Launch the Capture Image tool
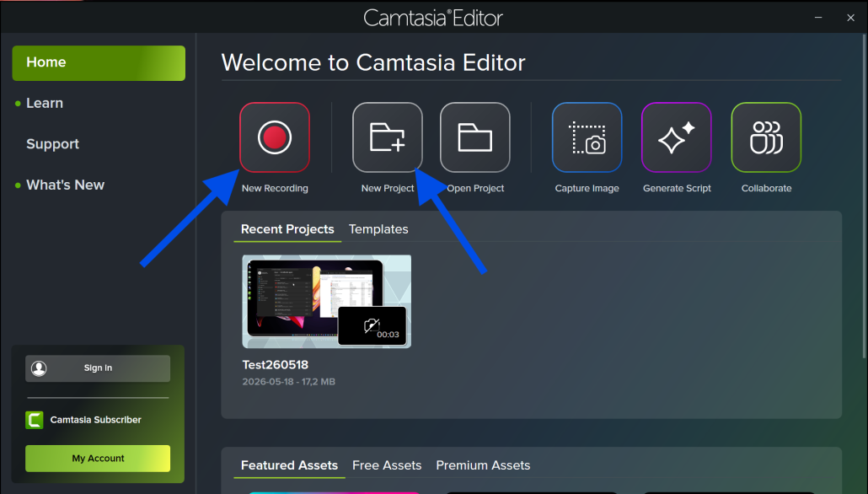The image size is (868, 494). [587, 137]
